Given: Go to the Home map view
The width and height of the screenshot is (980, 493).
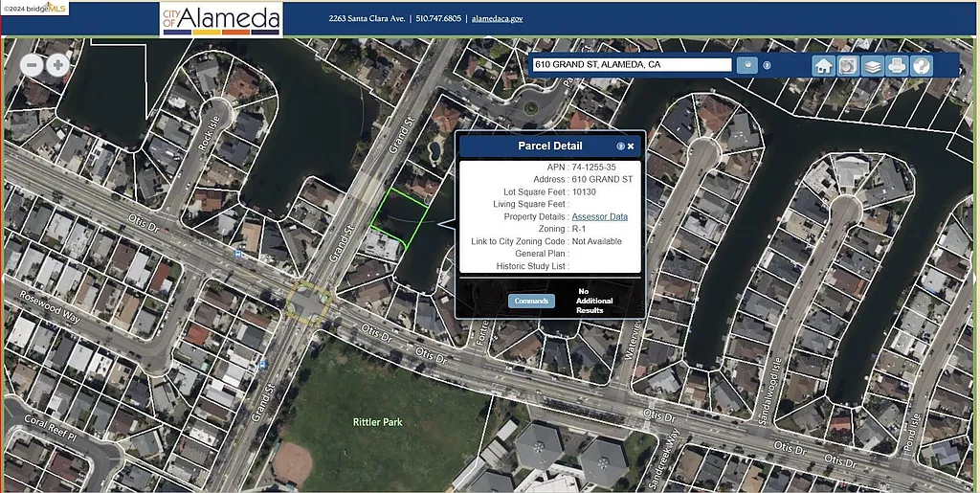Looking at the screenshot, I should click(x=823, y=65).
